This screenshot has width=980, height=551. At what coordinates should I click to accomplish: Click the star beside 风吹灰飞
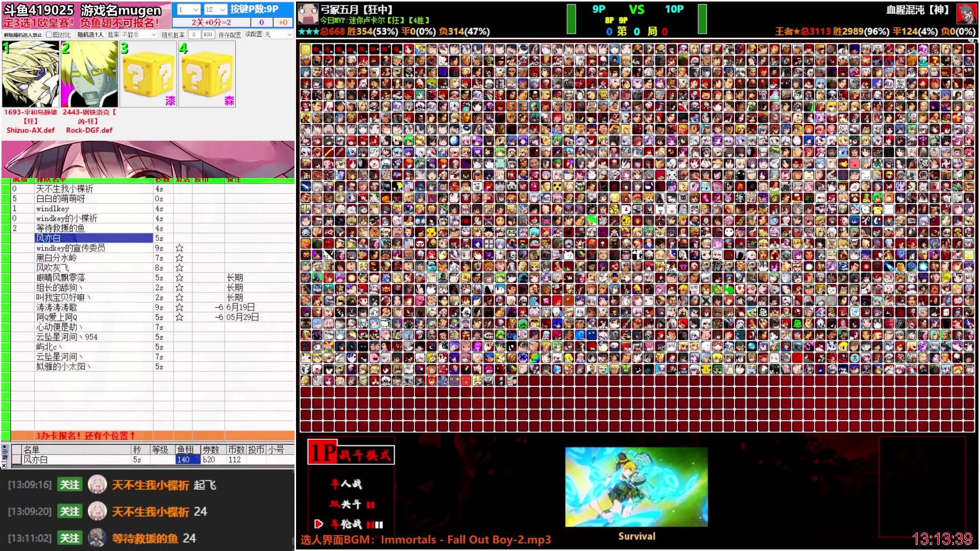click(x=180, y=268)
